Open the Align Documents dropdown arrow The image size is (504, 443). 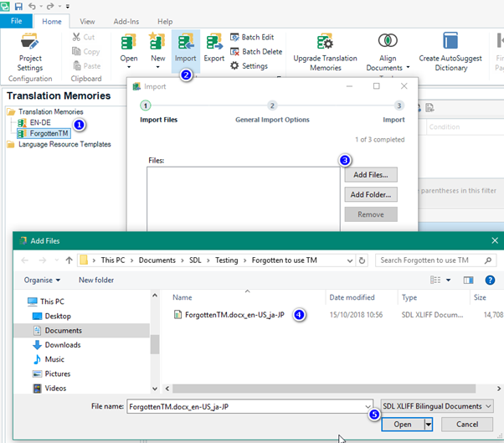pyautogui.click(x=408, y=67)
